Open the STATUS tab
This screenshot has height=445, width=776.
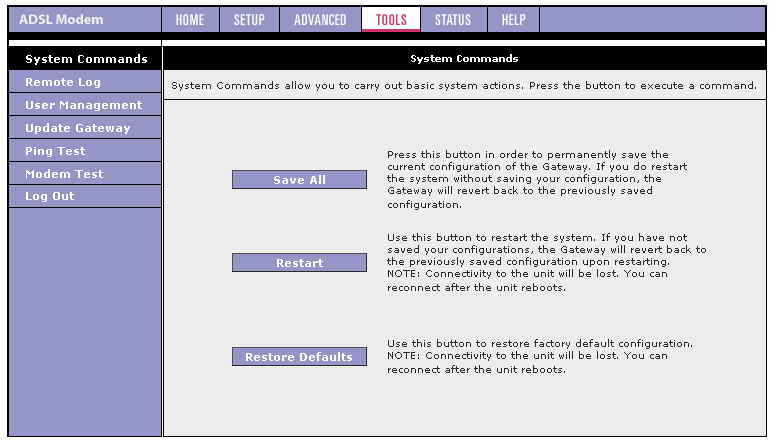(453, 20)
